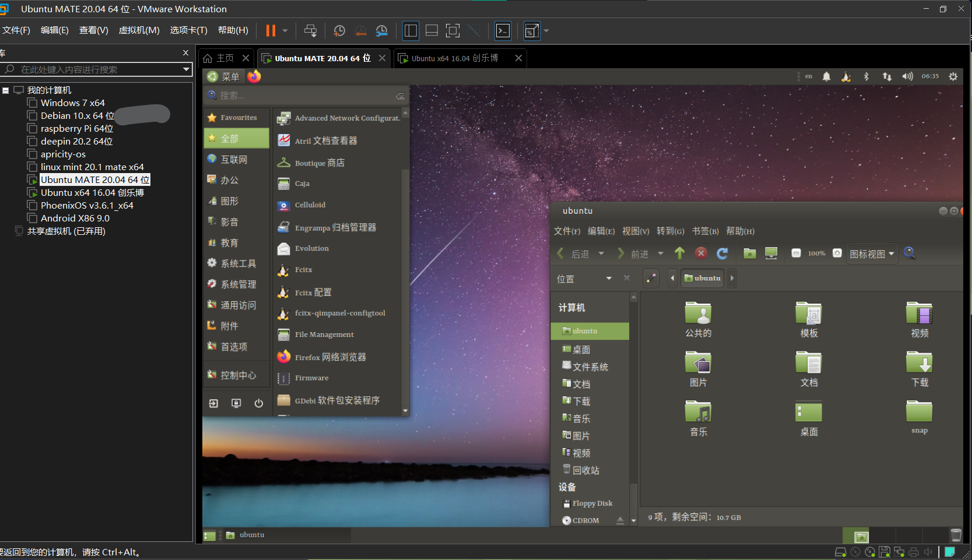Expand the 位置 side pane dropdown
Screen dimensions: 972x560
[609, 279]
